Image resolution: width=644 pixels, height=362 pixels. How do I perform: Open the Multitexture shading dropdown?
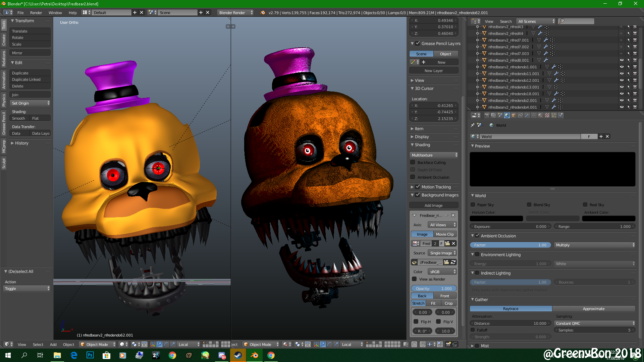coord(434,155)
